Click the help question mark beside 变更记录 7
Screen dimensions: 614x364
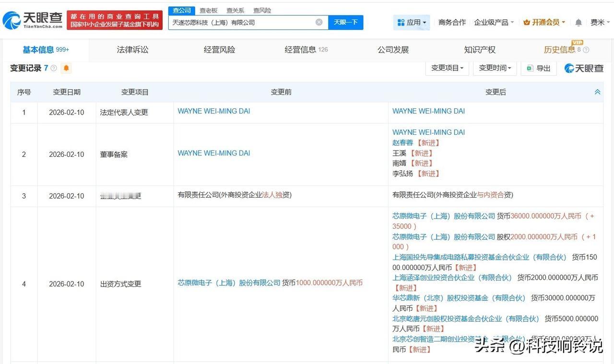pyautogui.click(x=53, y=68)
